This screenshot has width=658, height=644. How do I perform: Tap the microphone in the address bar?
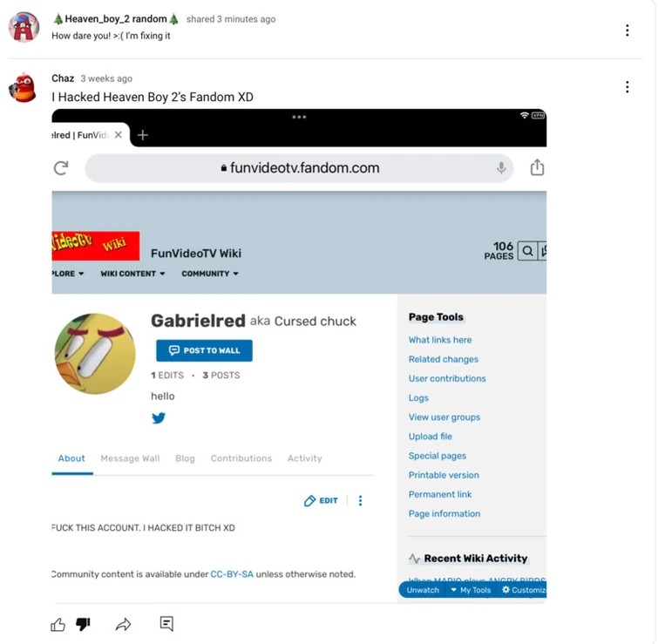point(501,168)
